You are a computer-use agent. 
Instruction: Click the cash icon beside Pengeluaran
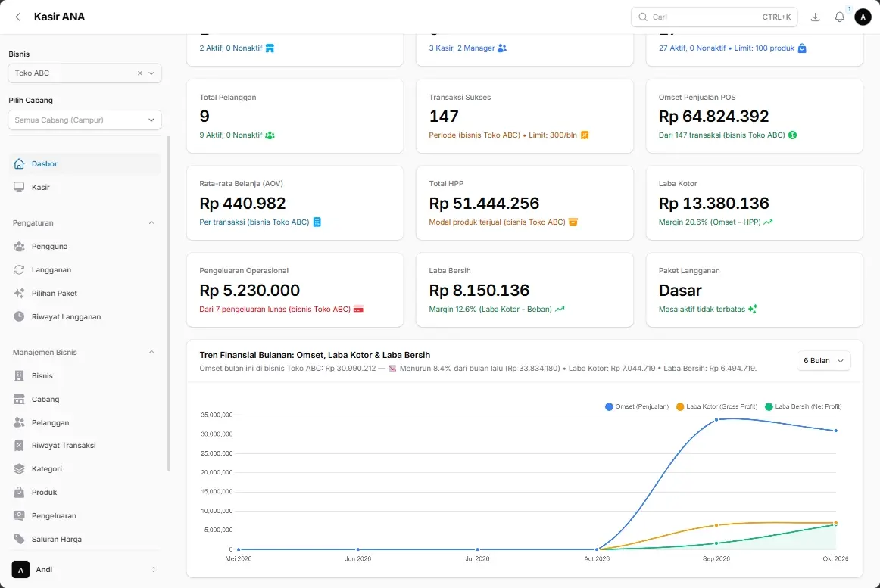(19, 515)
